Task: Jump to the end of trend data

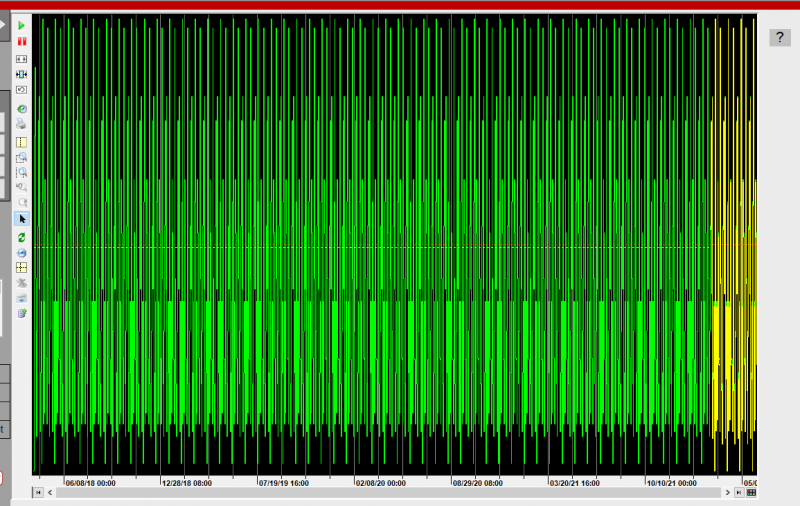Action: pyautogui.click(x=738, y=492)
